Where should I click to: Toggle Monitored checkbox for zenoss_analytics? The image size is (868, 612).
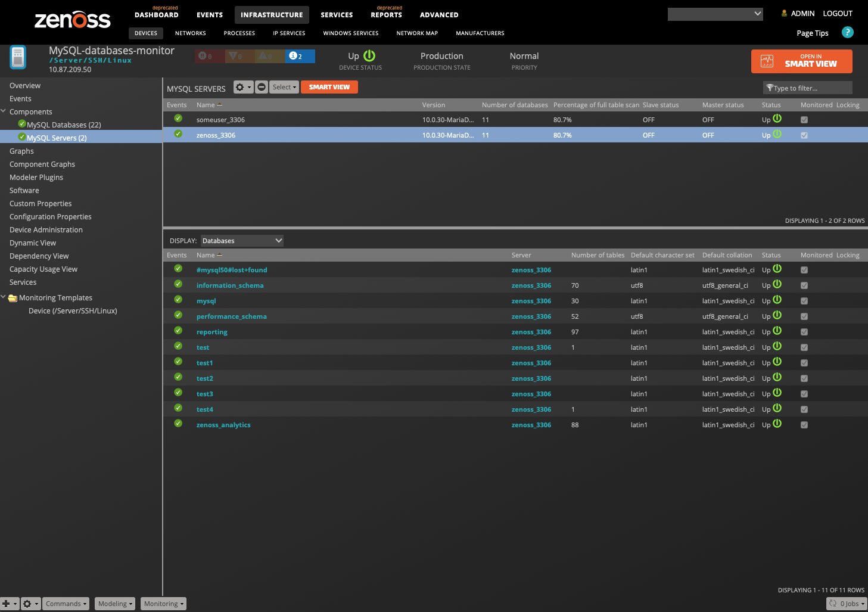(804, 425)
